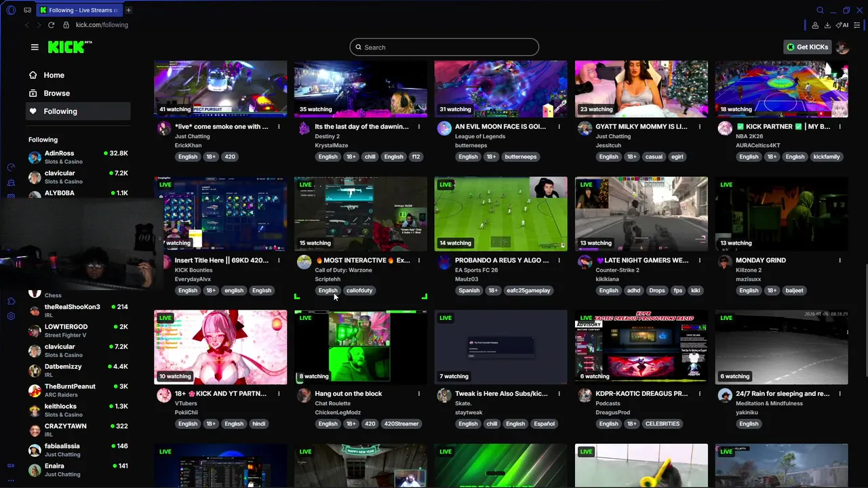The image size is (868, 488).
Task: Click the CELEBRITIES tag on DreagusProd stream
Action: tap(663, 424)
